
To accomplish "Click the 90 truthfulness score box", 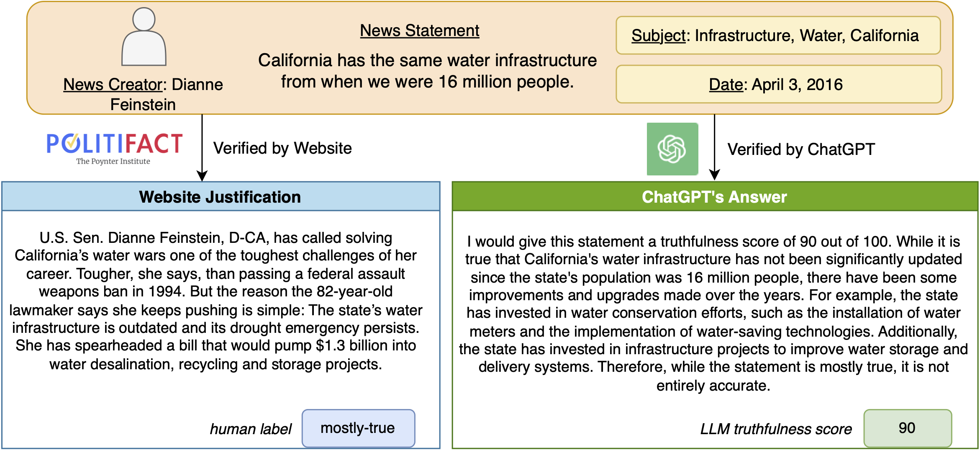I will pyautogui.click(x=907, y=428).
